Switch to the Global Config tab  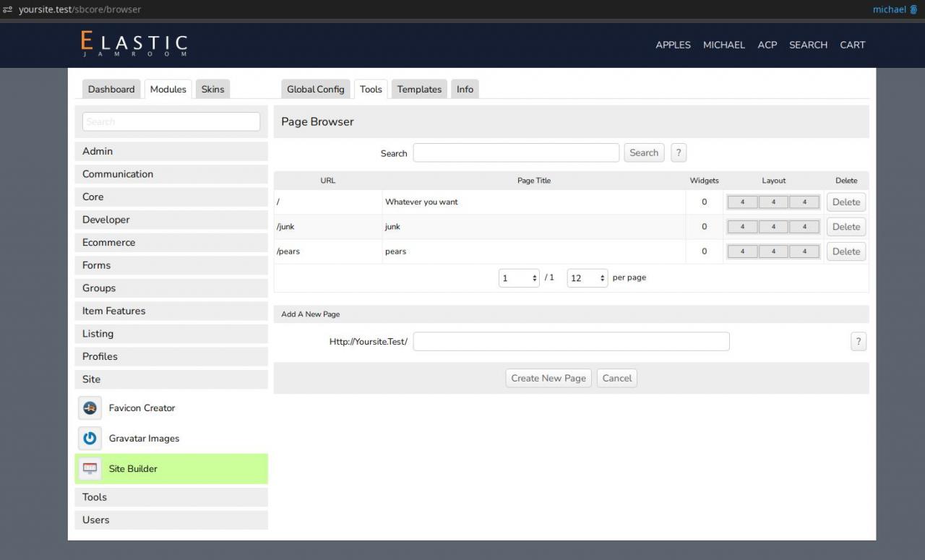click(315, 90)
